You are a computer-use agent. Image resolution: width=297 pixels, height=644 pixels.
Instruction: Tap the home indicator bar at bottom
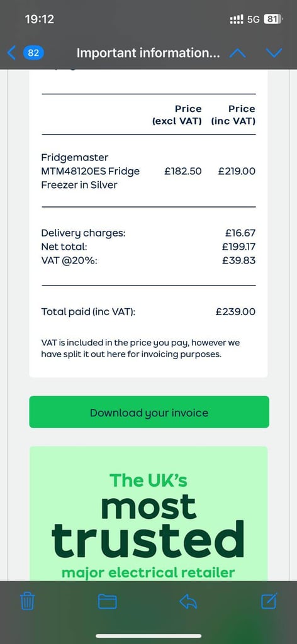coord(148,636)
